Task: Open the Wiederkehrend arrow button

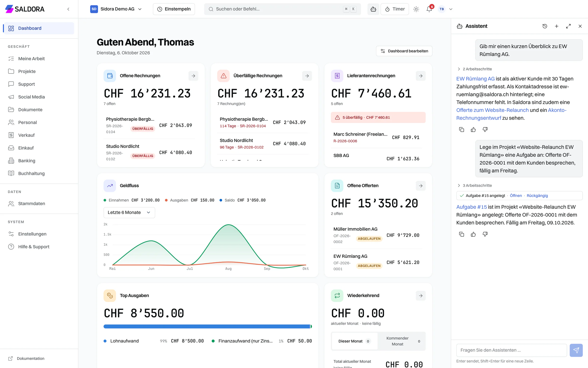Action: [x=421, y=296]
